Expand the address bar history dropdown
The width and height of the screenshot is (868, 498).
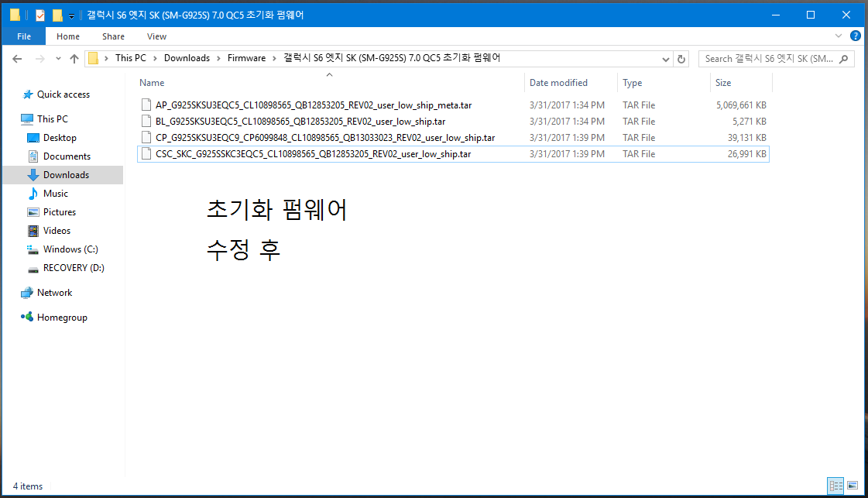click(666, 59)
